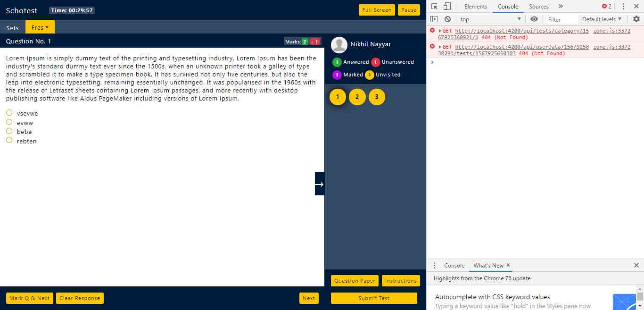Expand the Default levels dropdown
Viewport: 644px width, 310px height.
coord(602,19)
